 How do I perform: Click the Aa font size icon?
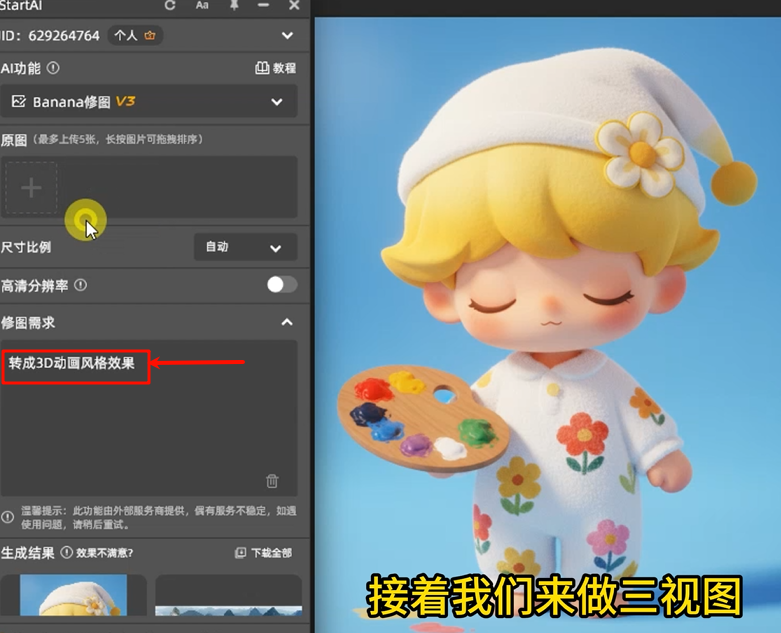click(202, 6)
